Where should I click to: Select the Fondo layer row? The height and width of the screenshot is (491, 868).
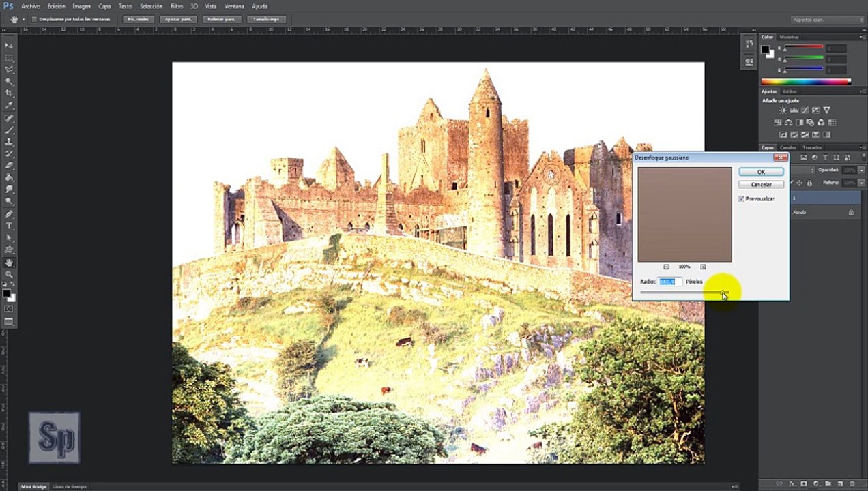click(824, 212)
